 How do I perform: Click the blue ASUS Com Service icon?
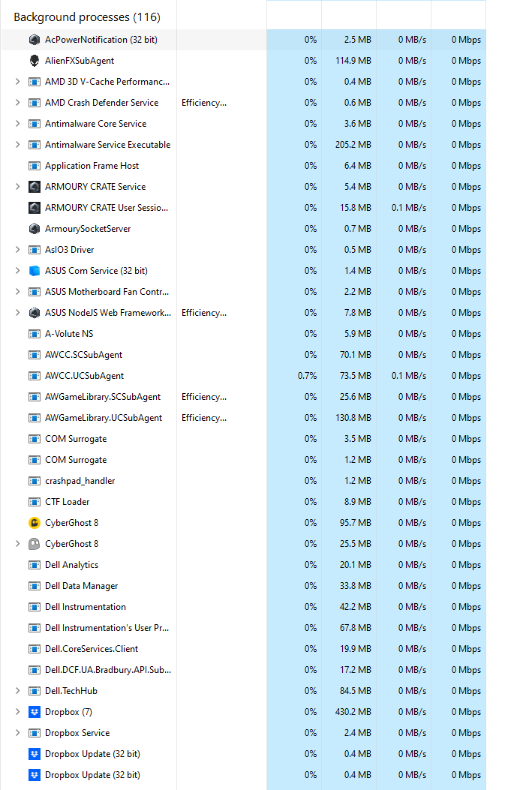pyautogui.click(x=35, y=271)
